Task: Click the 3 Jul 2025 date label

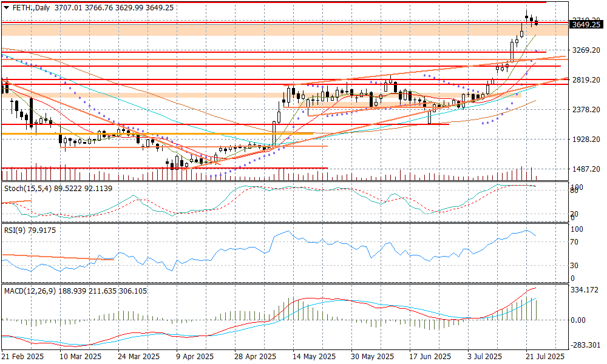Action: 484,356
